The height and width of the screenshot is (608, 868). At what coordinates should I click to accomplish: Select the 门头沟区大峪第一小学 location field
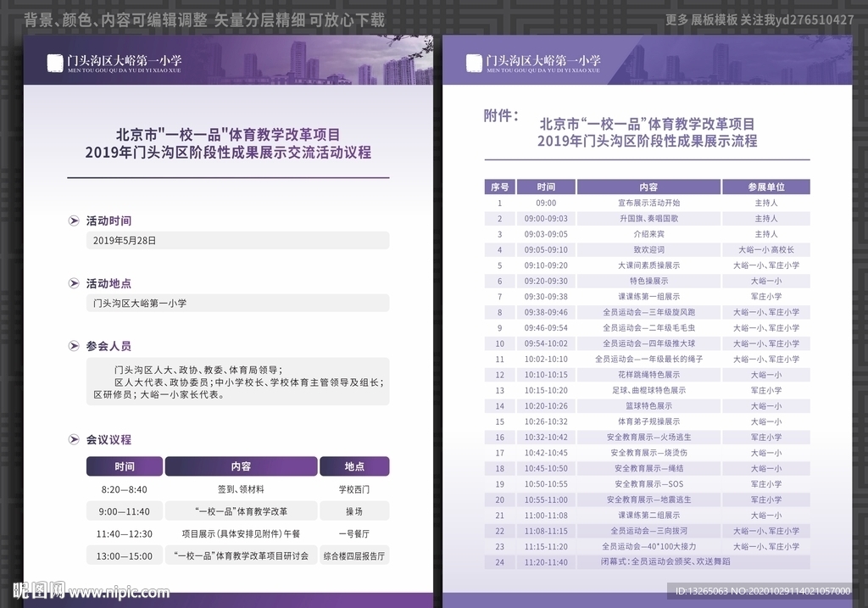237,303
